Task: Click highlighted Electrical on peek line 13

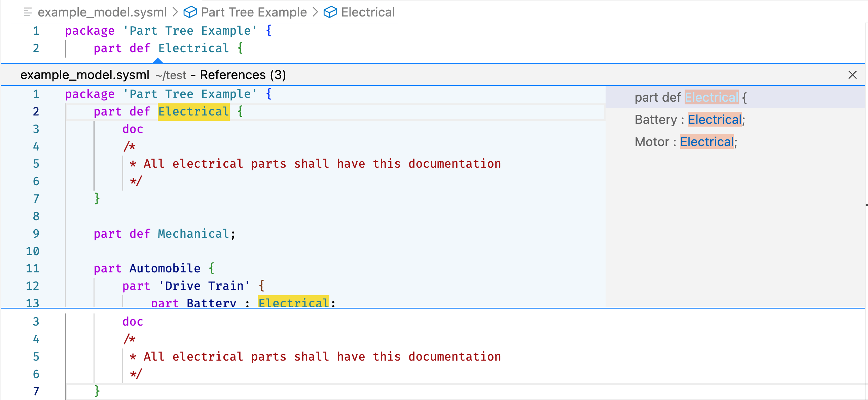Action: pyautogui.click(x=293, y=302)
